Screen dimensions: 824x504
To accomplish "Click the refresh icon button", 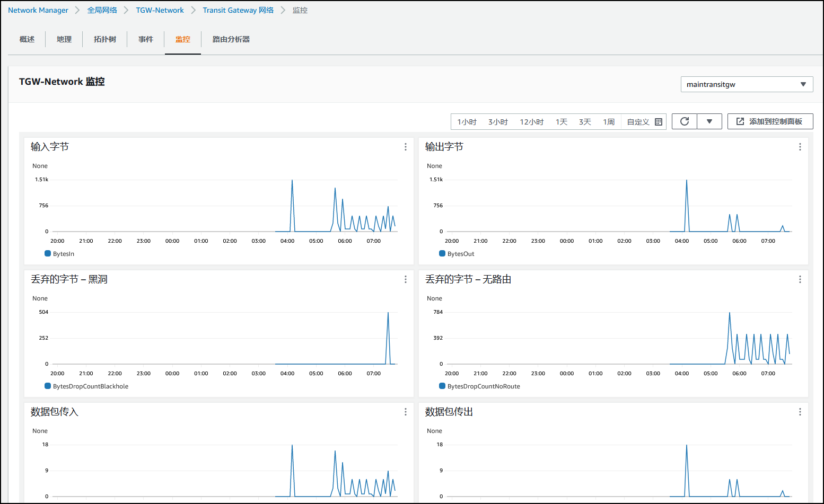I will pyautogui.click(x=685, y=121).
